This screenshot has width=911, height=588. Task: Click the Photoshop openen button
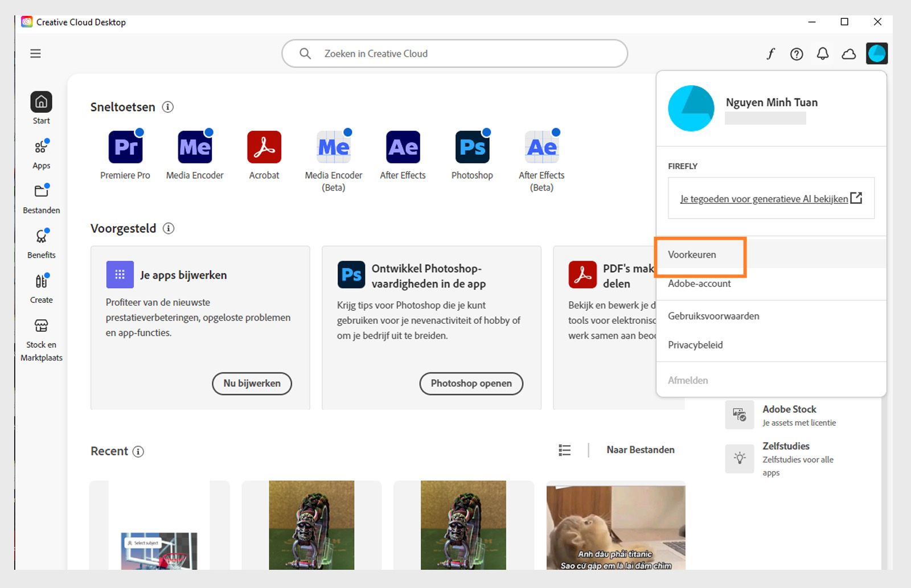click(x=471, y=383)
